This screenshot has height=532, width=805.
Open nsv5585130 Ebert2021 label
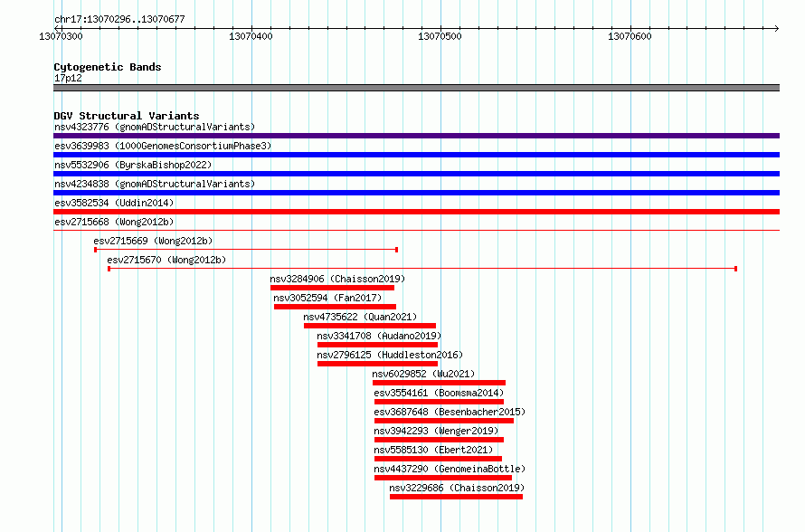(x=433, y=450)
